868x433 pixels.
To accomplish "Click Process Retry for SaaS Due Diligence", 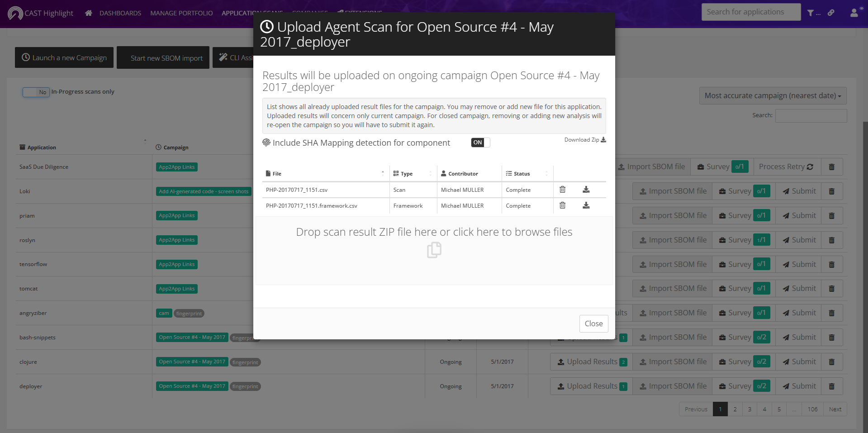I will point(786,167).
